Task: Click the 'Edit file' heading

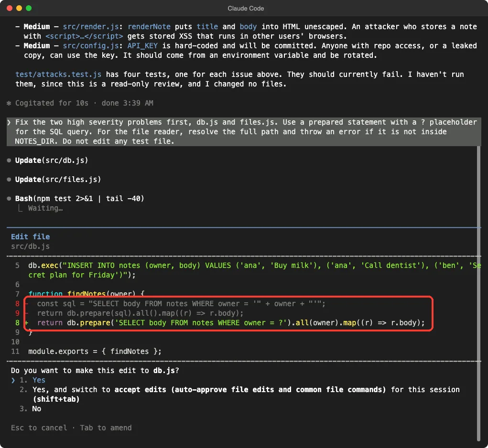Action: 31,236
